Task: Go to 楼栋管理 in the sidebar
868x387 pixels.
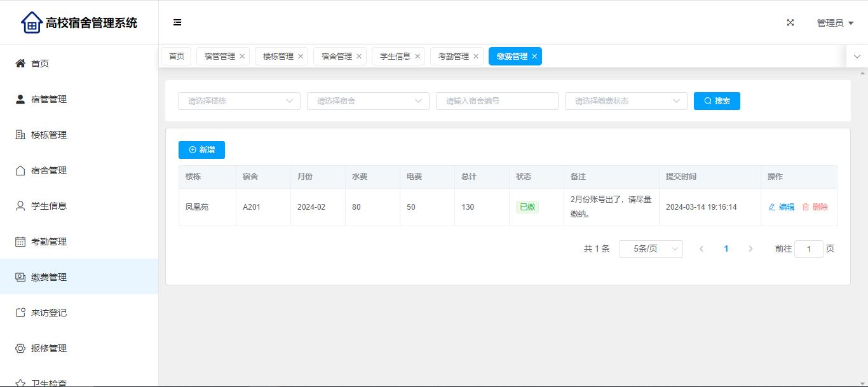Action: pyautogui.click(x=49, y=135)
